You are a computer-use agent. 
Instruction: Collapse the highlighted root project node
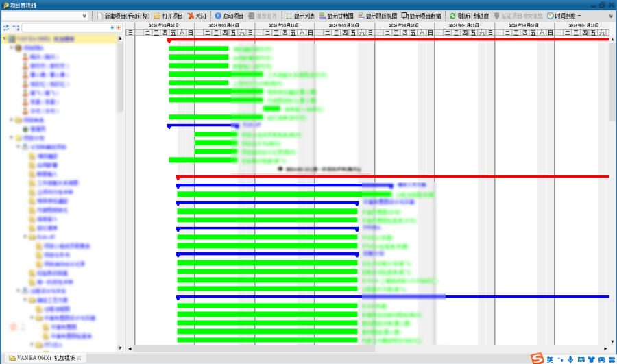[4, 38]
